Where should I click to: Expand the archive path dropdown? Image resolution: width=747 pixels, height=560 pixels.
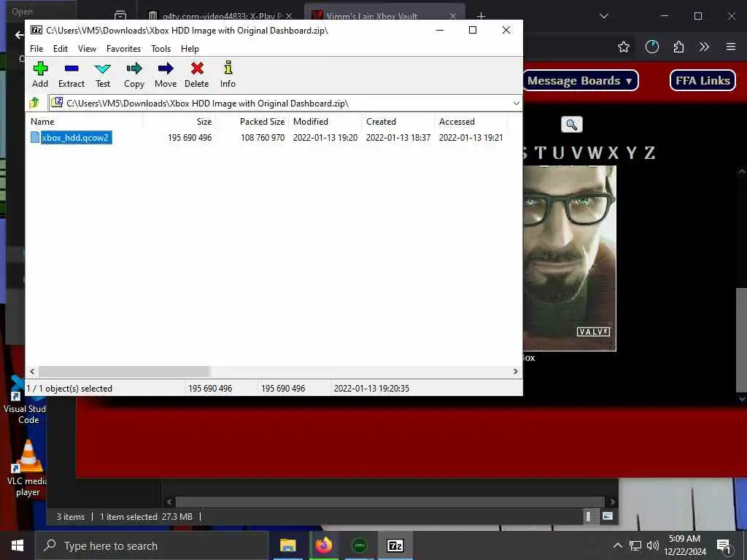516,104
